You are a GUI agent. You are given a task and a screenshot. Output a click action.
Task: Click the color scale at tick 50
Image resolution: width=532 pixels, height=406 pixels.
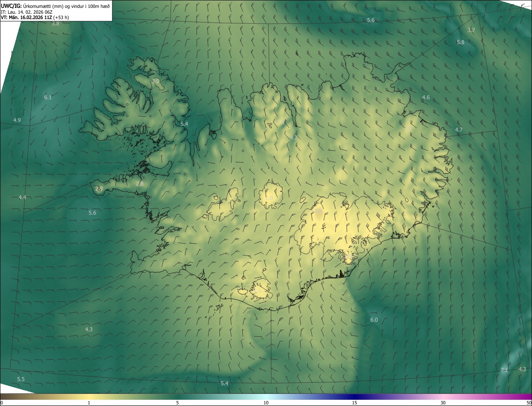(x=529, y=403)
